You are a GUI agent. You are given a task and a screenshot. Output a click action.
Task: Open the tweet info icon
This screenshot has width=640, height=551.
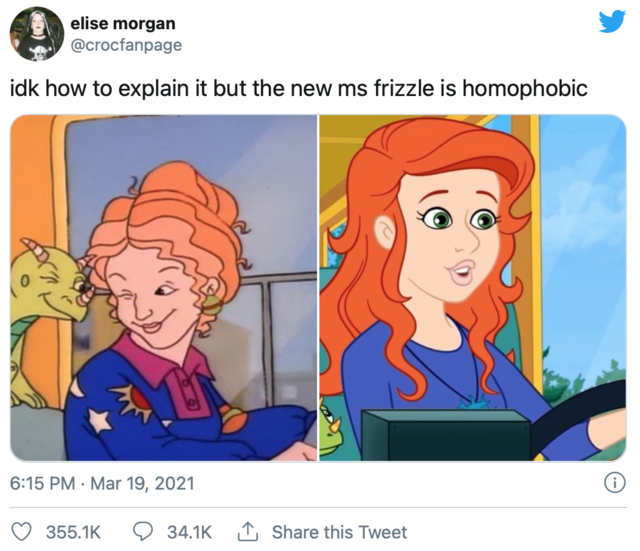(x=614, y=483)
